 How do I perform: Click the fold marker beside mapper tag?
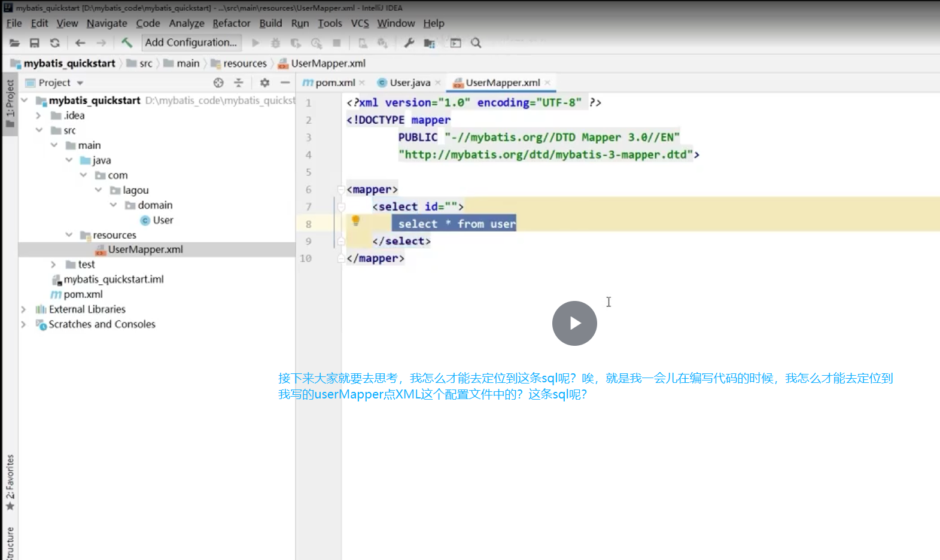(x=341, y=190)
